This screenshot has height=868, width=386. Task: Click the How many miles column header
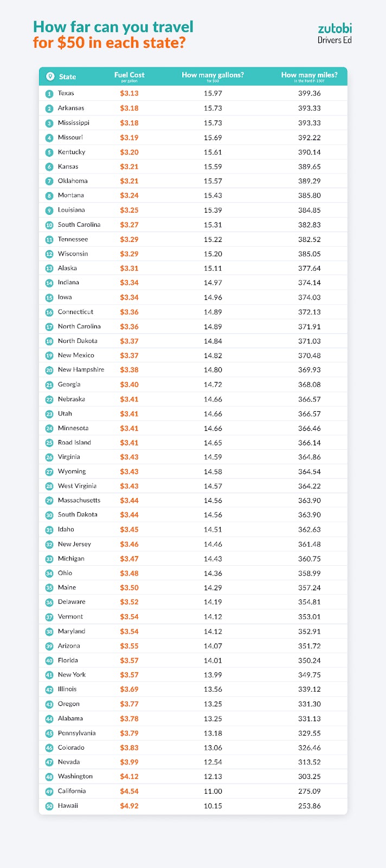[309, 76]
